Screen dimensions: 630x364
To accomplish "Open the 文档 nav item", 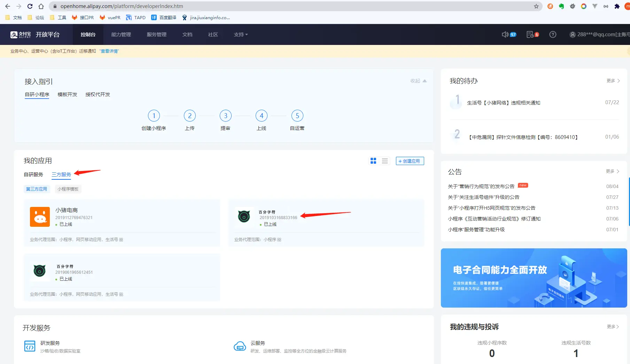I will coord(187,34).
